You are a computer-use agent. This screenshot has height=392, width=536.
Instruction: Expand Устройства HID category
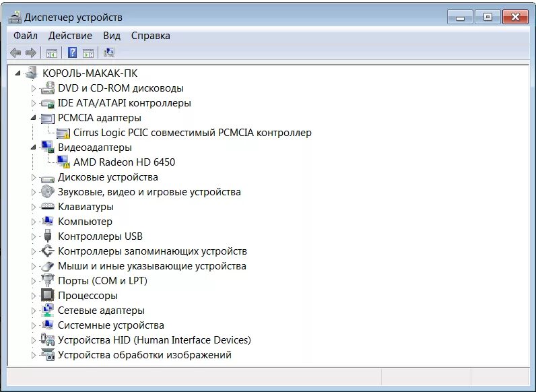[33, 340]
